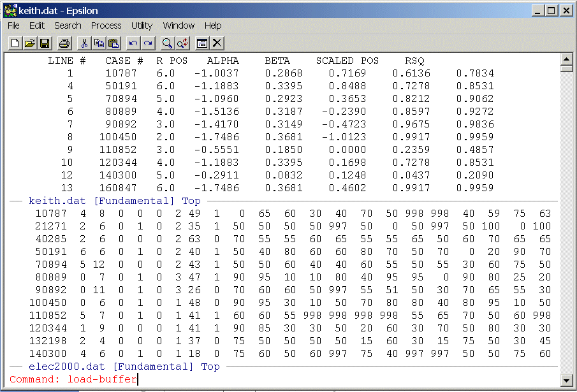Print the buffer with printer icon

[x=64, y=43]
